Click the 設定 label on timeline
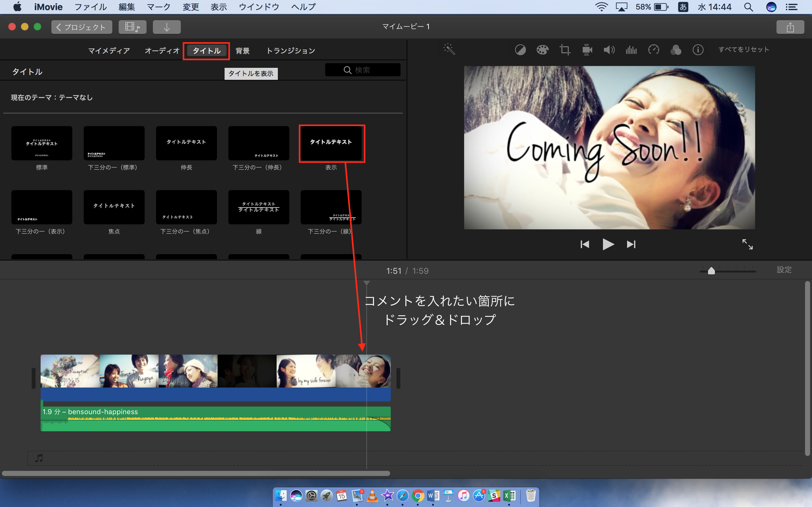The width and height of the screenshot is (812, 507). (786, 270)
